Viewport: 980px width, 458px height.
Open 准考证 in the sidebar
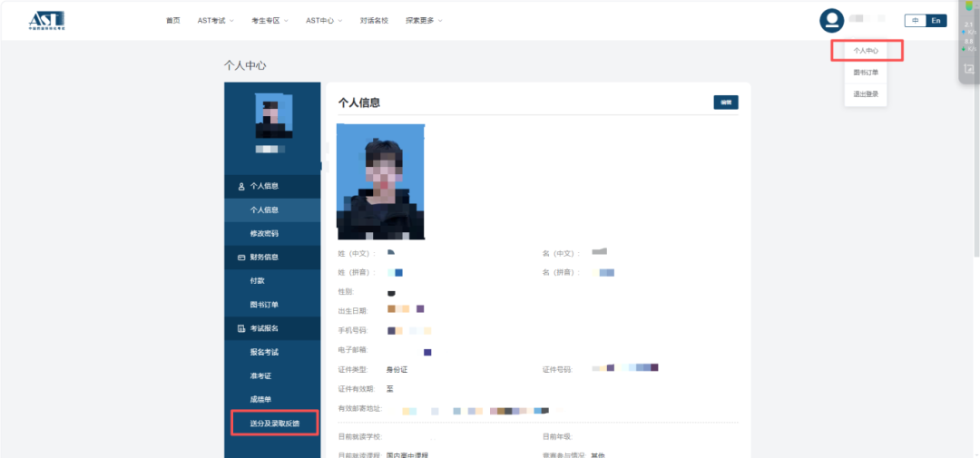(x=272, y=376)
